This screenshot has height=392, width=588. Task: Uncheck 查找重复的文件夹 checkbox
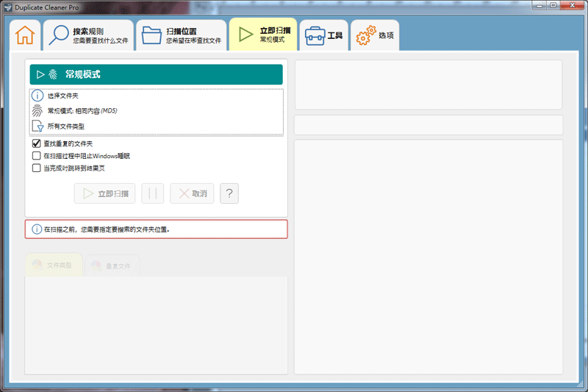(36, 143)
